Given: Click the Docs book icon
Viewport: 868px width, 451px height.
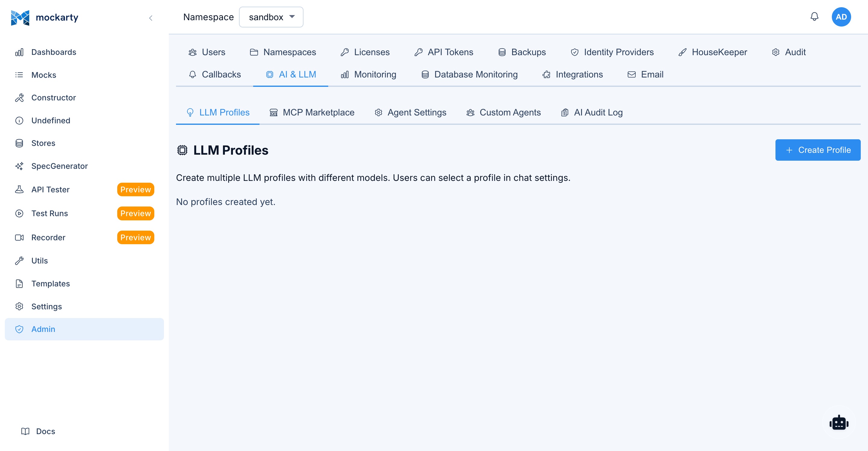Looking at the screenshot, I should point(25,431).
